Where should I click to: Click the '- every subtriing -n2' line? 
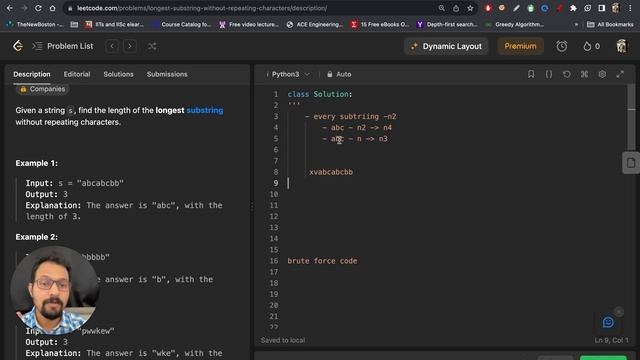351,116
